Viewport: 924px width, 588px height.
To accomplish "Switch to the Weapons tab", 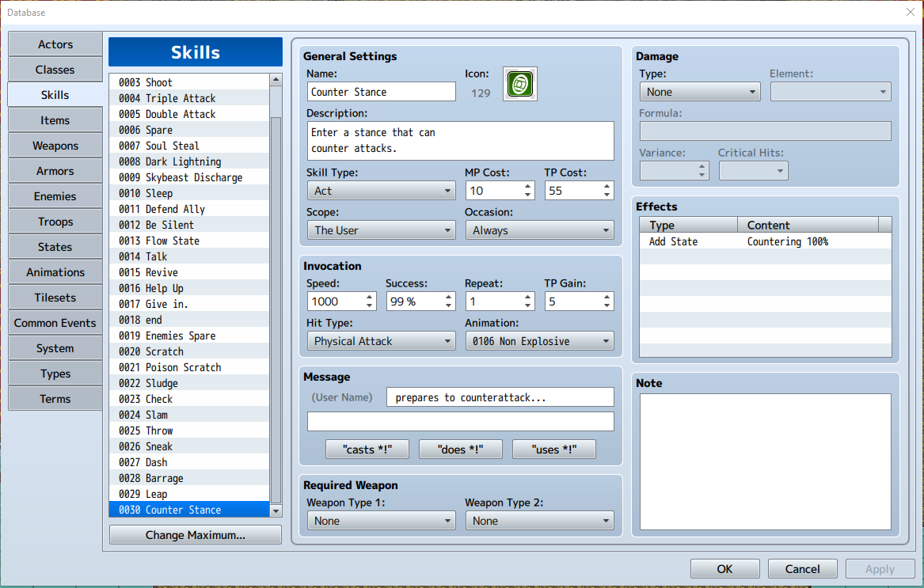I will pyautogui.click(x=55, y=146).
